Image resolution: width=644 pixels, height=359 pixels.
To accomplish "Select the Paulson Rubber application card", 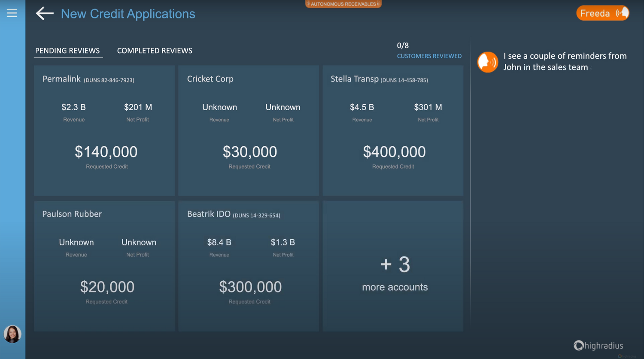I will point(104,266).
